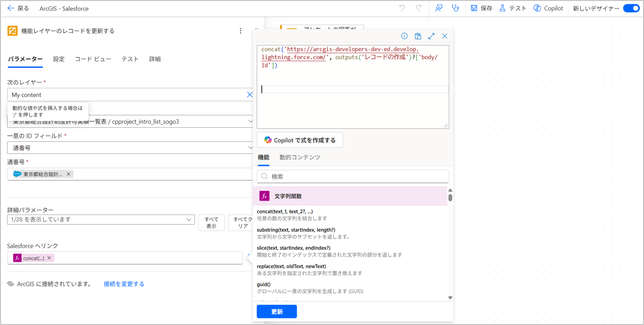Viewport: 644px width, 325px height.
Task: Expand the cpproject_intro_list_sogo3 layer dropdown
Action: 251,121
